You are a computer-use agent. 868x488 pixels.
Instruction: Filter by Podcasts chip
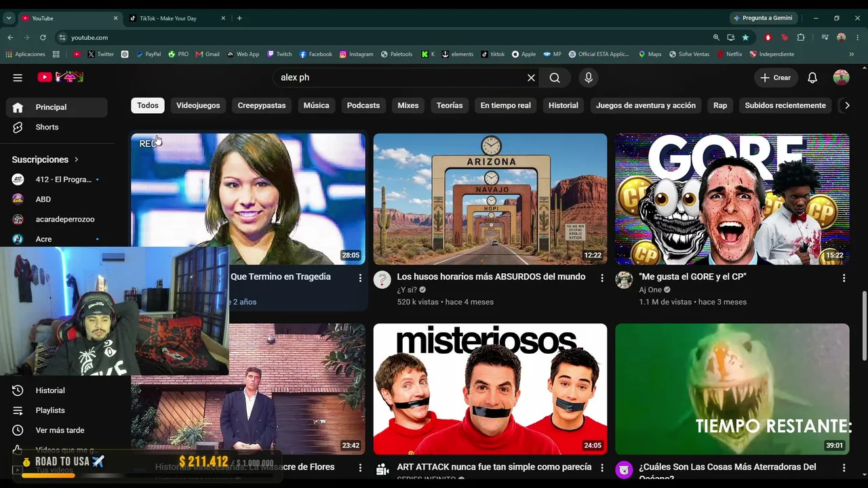[x=363, y=105]
